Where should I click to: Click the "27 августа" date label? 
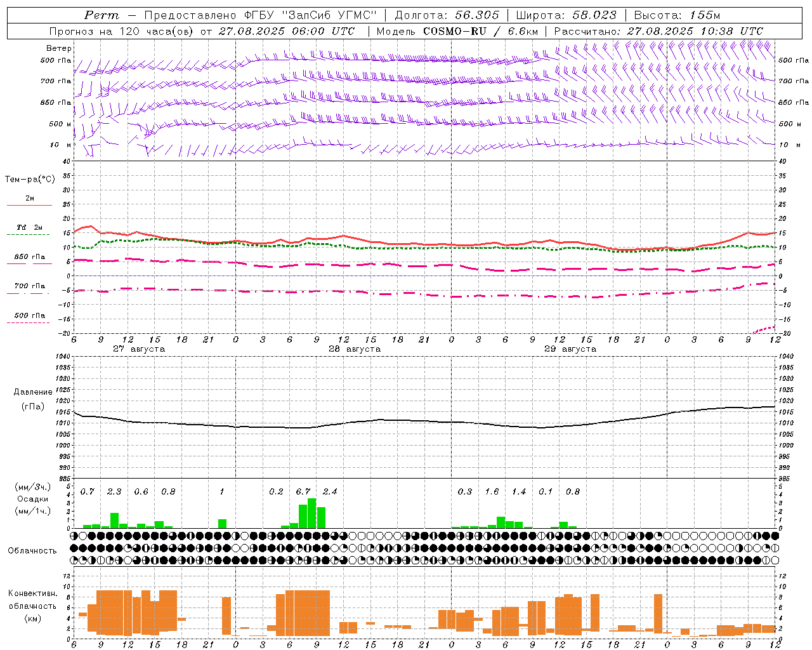click(139, 349)
